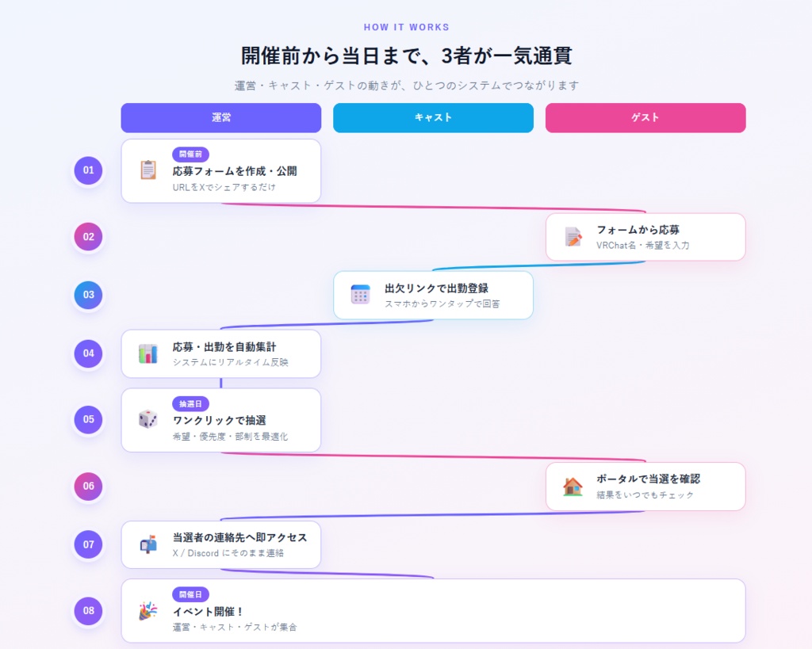The height and width of the screenshot is (649, 812).
Task: Click the HOW IT WORKS label
Action: click(x=407, y=28)
